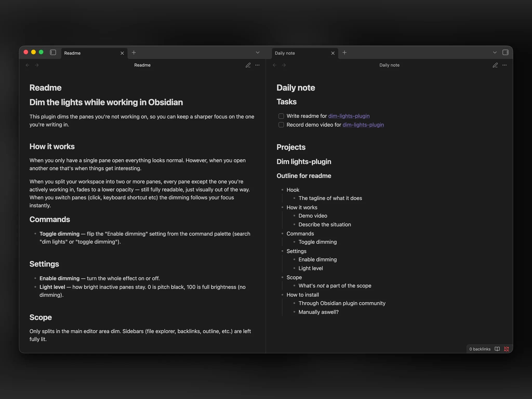The image size is (532, 399).
Task: Open dim-lights-plugin link in Record demo task
Action: tap(363, 125)
